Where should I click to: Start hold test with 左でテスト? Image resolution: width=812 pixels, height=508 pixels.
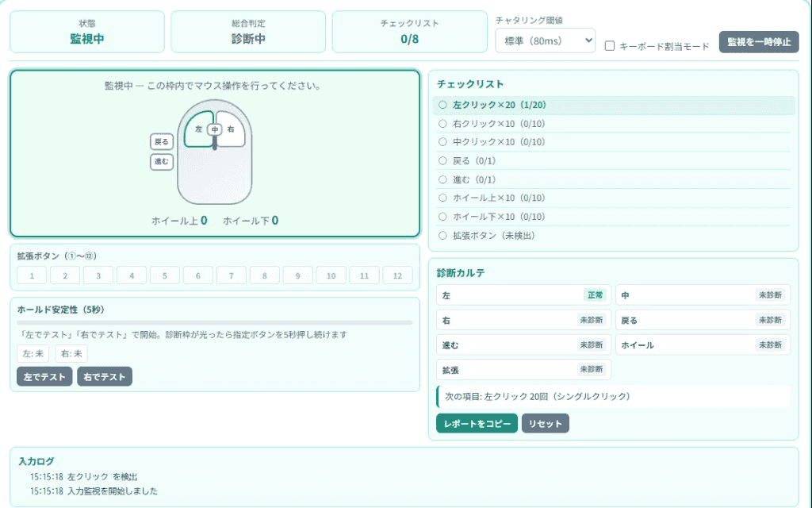pyautogui.click(x=44, y=377)
